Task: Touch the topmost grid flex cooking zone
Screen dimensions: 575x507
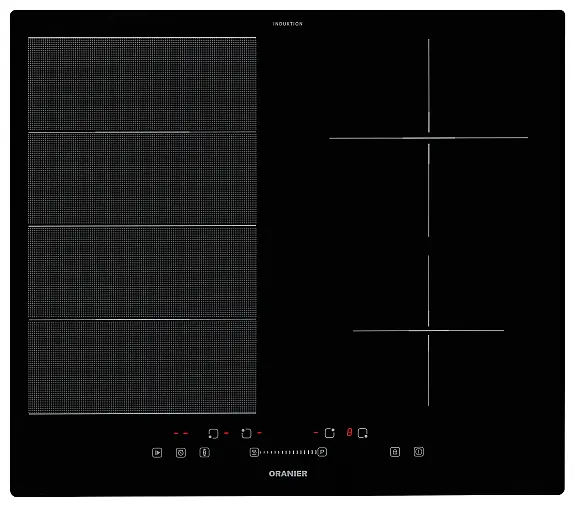Action: (x=142, y=84)
